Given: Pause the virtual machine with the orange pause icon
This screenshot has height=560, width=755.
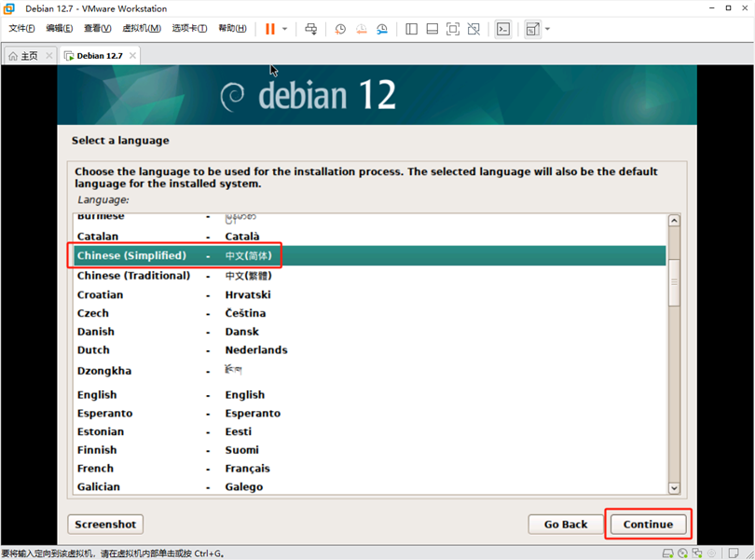Looking at the screenshot, I should [x=270, y=29].
